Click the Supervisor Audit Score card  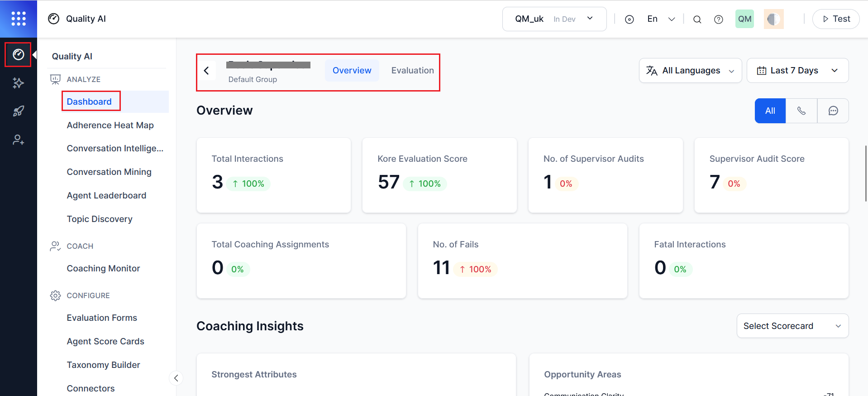(x=771, y=175)
